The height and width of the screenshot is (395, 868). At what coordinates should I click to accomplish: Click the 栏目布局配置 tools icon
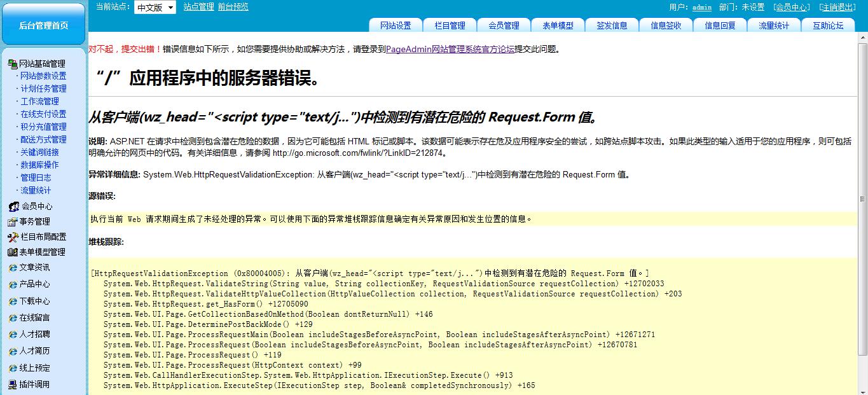(13, 237)
